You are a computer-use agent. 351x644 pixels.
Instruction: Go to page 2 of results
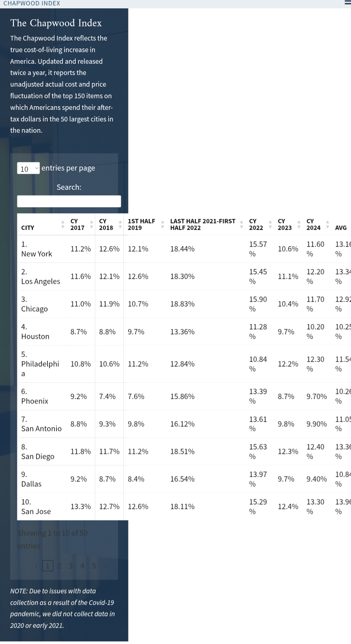click(59, 566)
